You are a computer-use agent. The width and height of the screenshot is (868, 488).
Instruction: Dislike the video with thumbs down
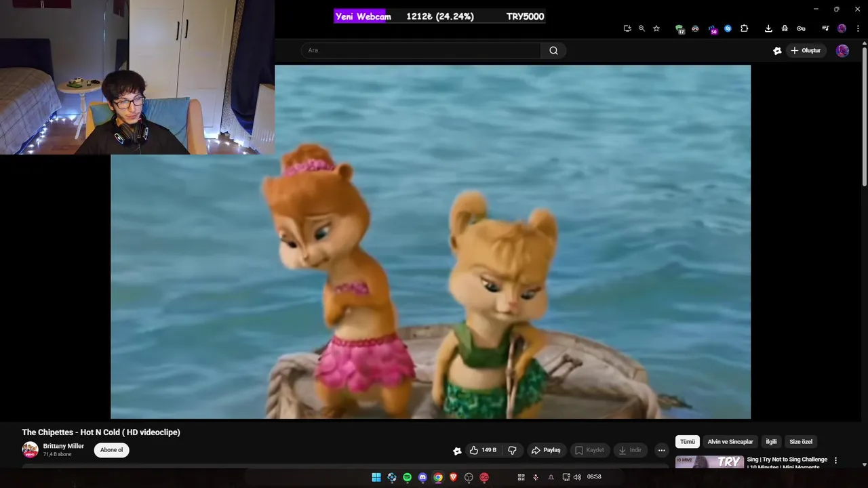[512, 450]
